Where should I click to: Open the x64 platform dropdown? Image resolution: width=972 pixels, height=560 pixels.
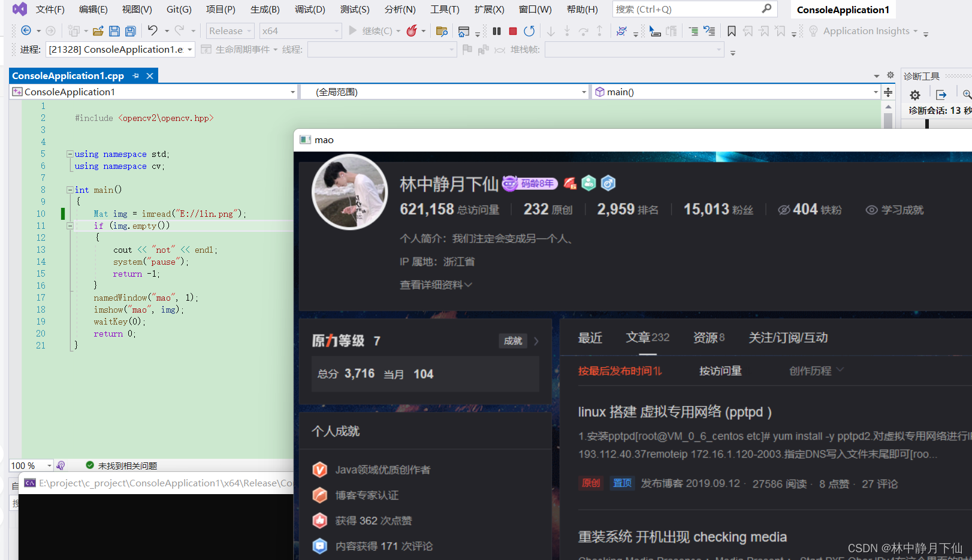[x=300, y=31]
